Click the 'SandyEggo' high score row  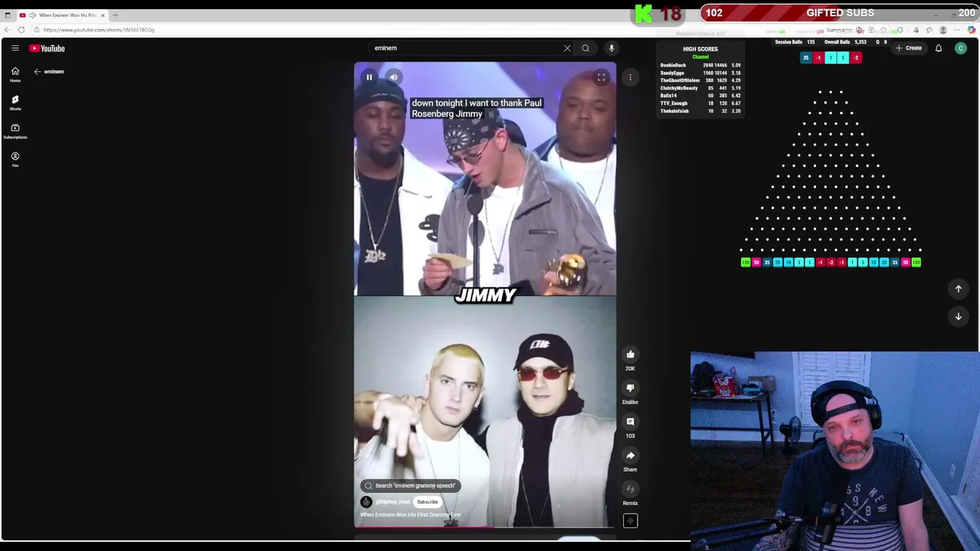click(x=701, y=73)
